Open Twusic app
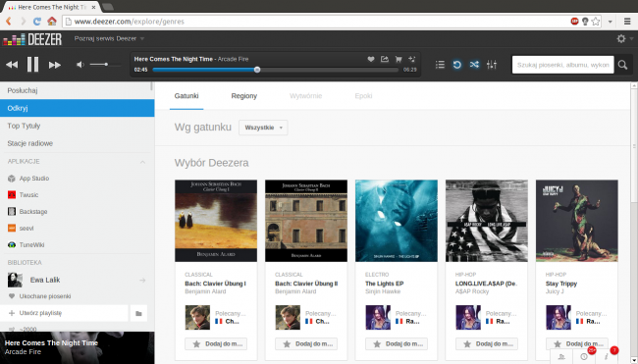Screen dimensions: 638x364 (24, 195)
